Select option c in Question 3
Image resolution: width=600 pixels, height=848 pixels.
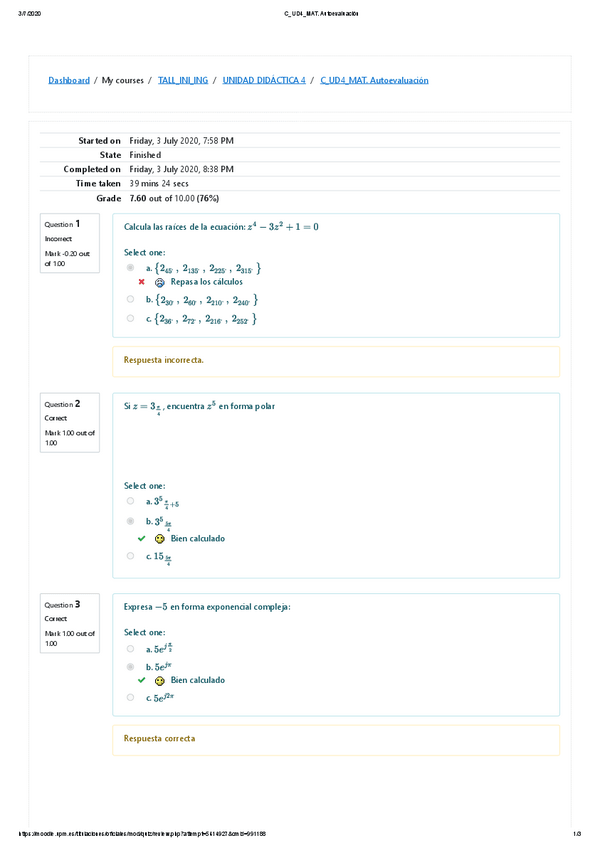[x=130, y=698]
